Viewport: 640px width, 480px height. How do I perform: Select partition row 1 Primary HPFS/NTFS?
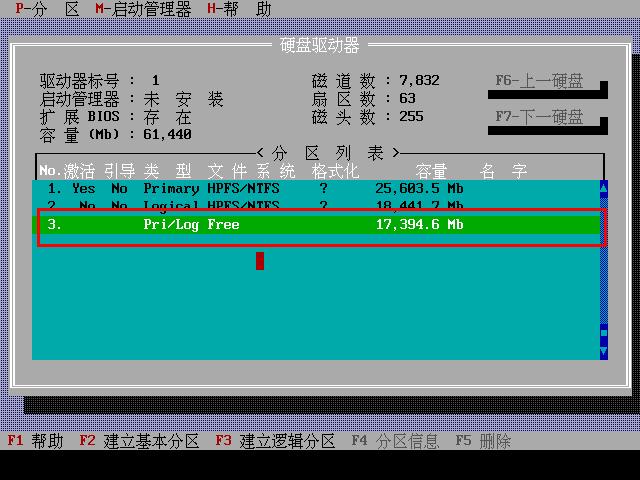[316, 189]
